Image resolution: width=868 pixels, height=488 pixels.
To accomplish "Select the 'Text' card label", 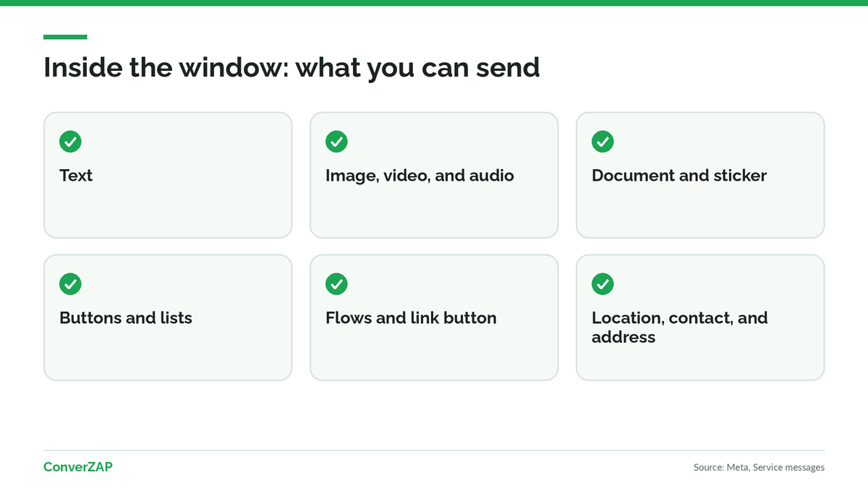I will coord(76,176).
